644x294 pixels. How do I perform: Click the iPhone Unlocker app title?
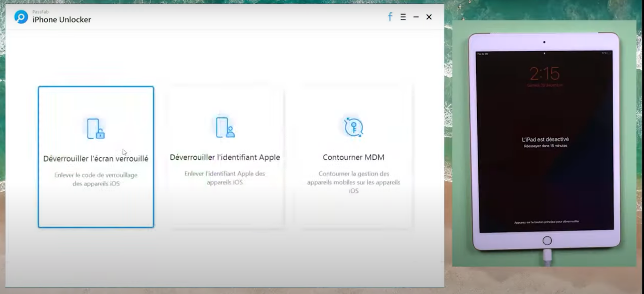tap(61, 19)
